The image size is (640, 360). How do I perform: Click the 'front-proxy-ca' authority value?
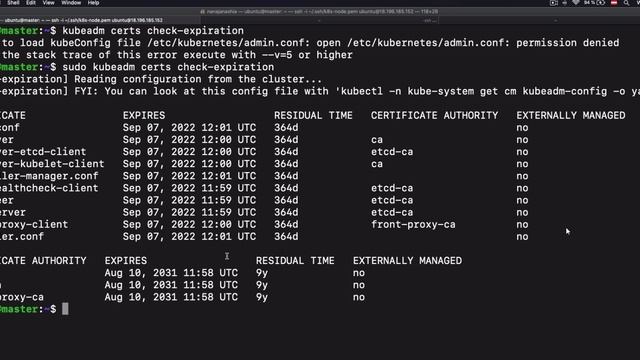pos(413,224)
